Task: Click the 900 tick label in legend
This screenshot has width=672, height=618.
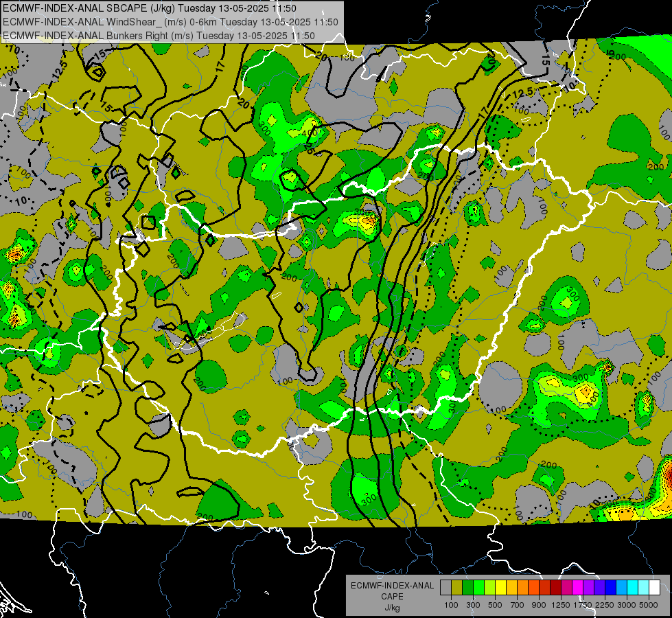Action: [x=539, y=605]
